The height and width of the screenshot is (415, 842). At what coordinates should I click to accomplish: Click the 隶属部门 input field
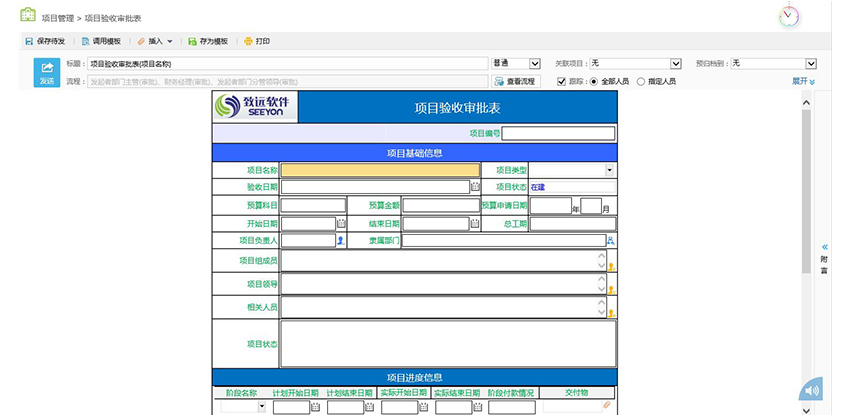[x=504, y=241]
